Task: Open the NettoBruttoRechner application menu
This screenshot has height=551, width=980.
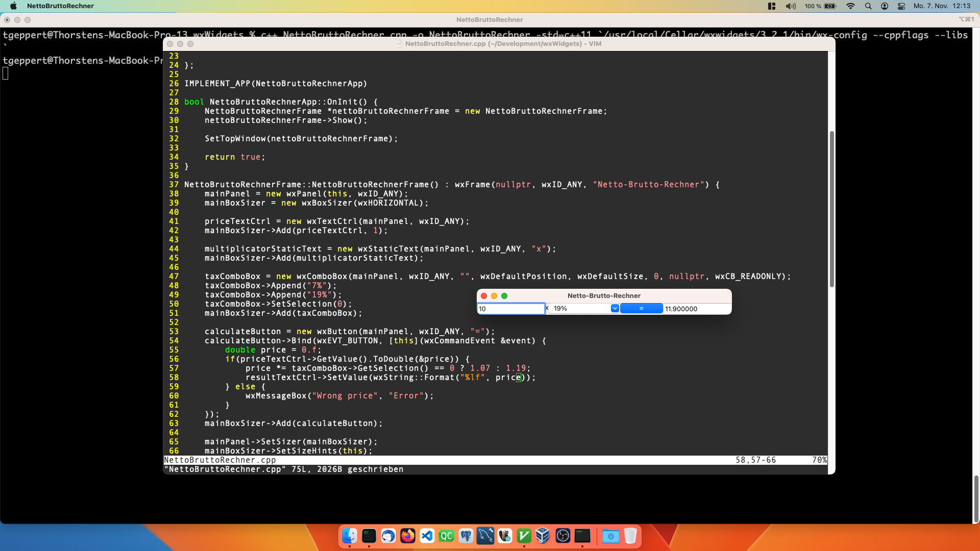Action: point(60,6)
